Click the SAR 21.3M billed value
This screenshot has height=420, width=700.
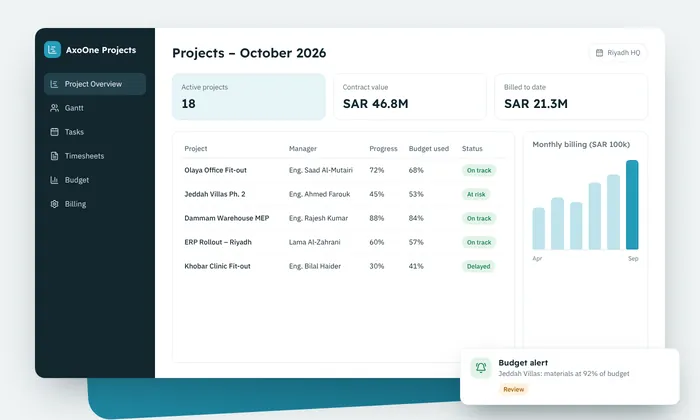[536, 104]
